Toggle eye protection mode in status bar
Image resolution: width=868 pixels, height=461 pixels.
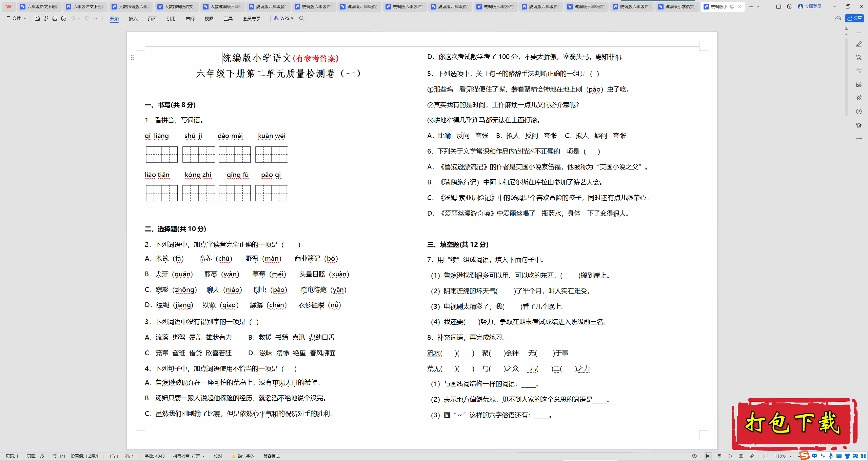pos(694,456)
